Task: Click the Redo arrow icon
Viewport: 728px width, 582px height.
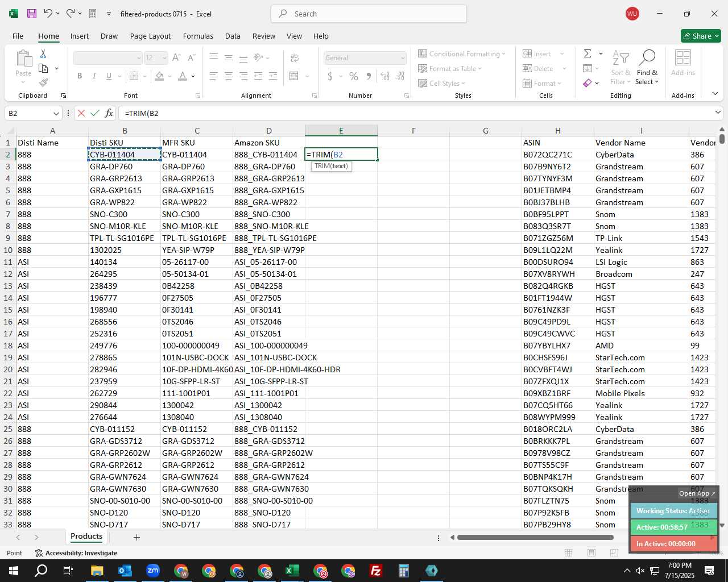Action: tap(70, 14)
